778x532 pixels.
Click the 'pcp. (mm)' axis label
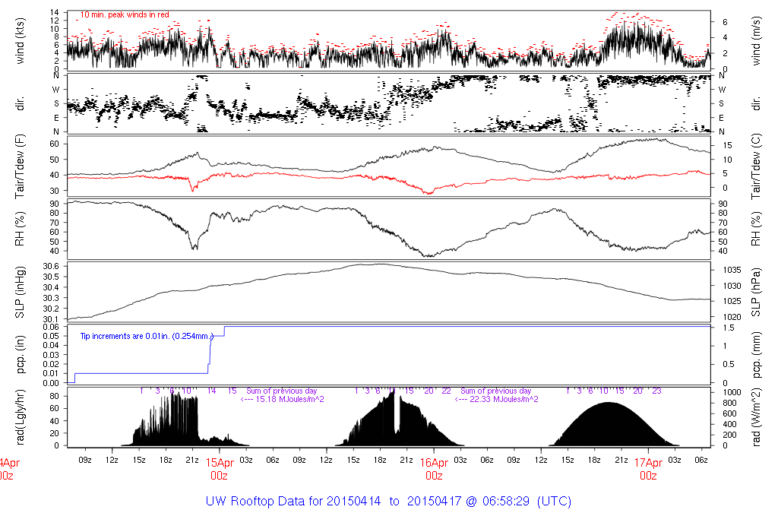coord(756,354)
